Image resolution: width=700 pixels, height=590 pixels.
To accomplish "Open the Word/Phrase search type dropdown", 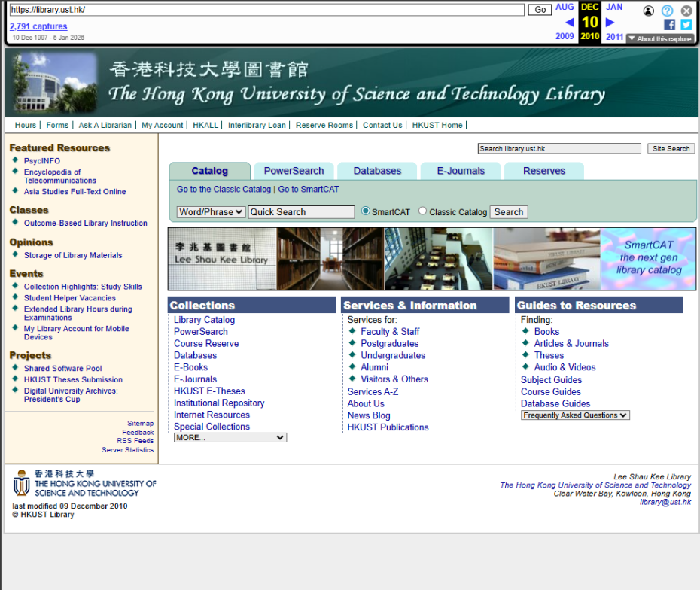I will [211, 212].
